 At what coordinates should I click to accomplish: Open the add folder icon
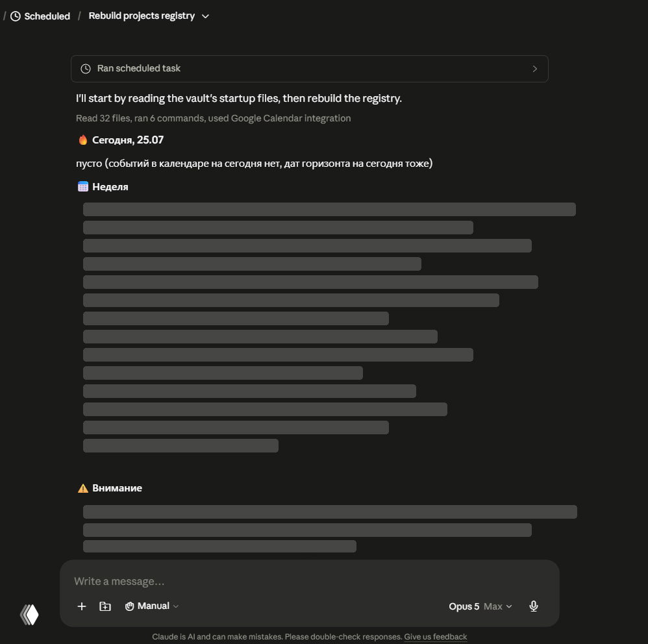tap(105, 606)
